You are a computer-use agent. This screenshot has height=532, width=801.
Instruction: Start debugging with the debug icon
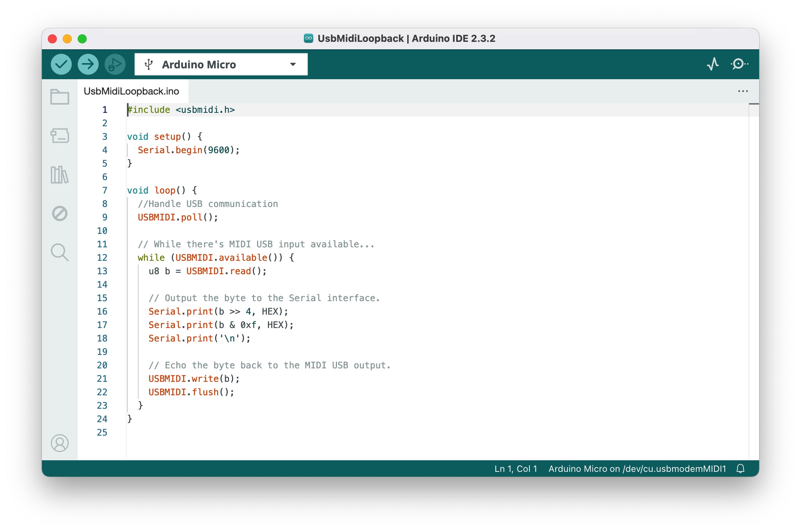click(115, 64)
